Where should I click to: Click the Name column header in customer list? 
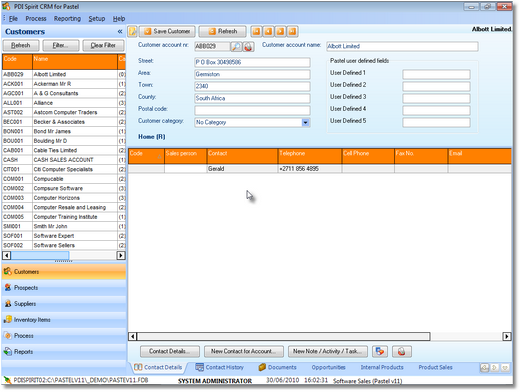pyautogui.click(x=75, y=61)
